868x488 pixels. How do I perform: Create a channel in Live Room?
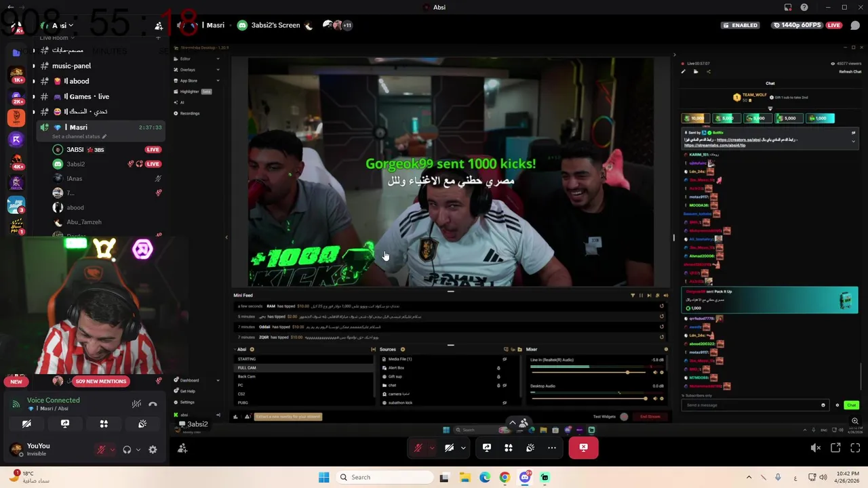coord(158,38)
